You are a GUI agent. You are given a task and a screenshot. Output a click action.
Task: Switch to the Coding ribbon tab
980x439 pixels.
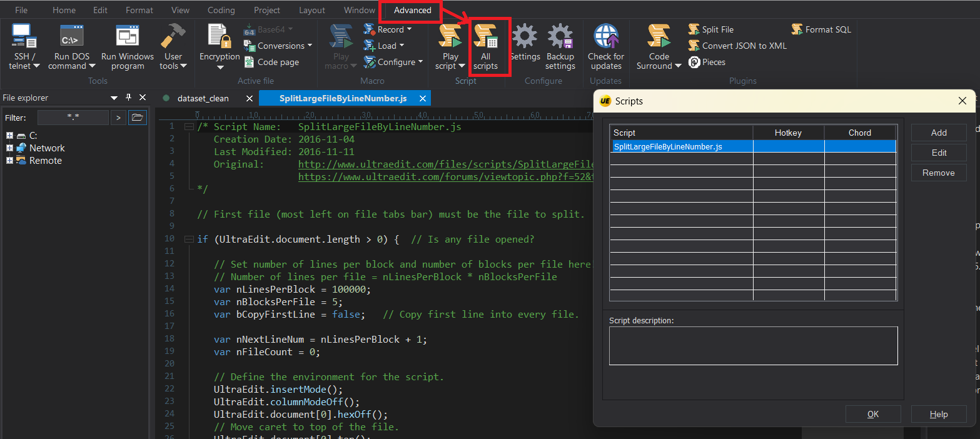point(221,10)
